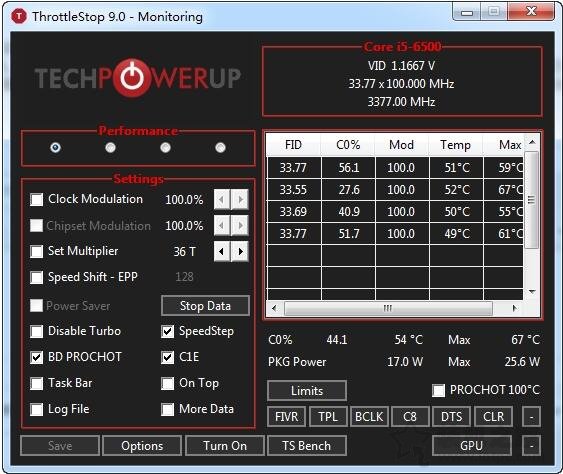Screen dimensions: 563x474
Task: Enable the Task Bar checkbox
Action: tap(37, 384)
